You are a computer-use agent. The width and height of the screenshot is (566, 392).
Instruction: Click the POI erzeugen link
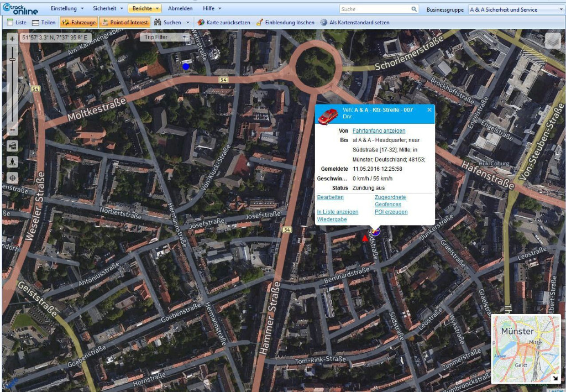point(391,212)
